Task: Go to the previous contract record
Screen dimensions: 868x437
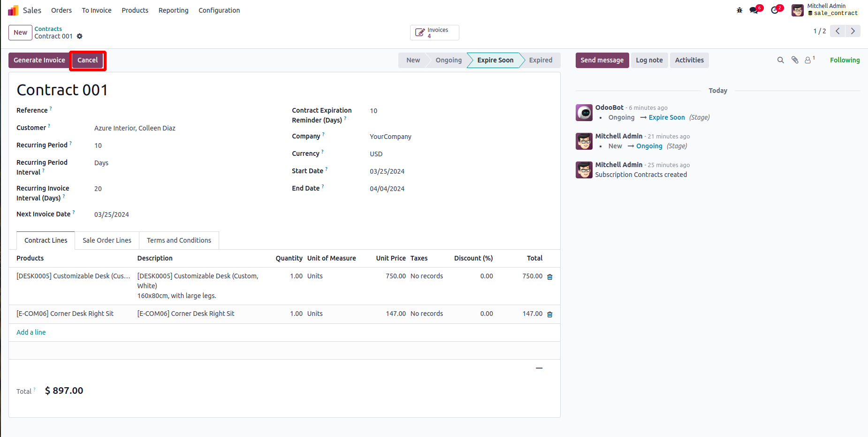Action: [838, 31]
